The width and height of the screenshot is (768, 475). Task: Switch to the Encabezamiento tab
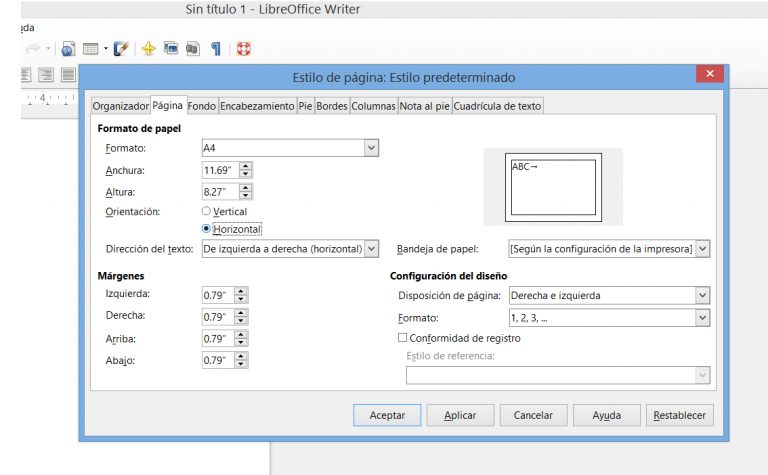click(x=257, y=106)
